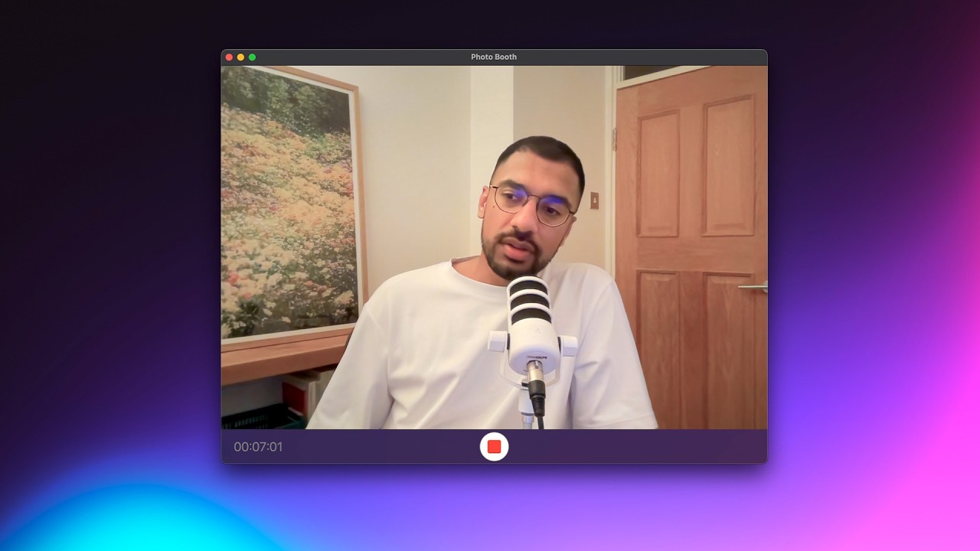Maximize Photo Booth with the green button
980x551 pixels.
252,57
